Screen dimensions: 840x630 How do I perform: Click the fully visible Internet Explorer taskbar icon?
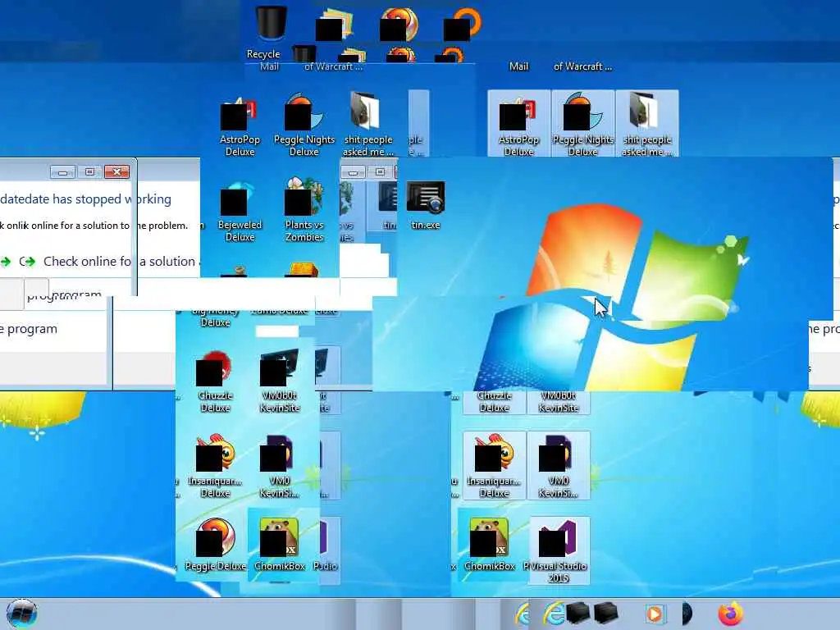click(554, 614)
